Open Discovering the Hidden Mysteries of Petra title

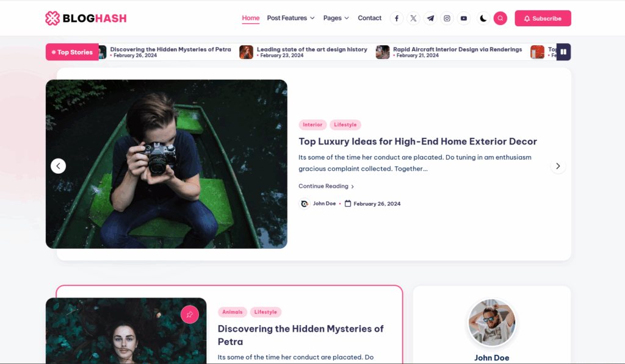coord(300,335)
